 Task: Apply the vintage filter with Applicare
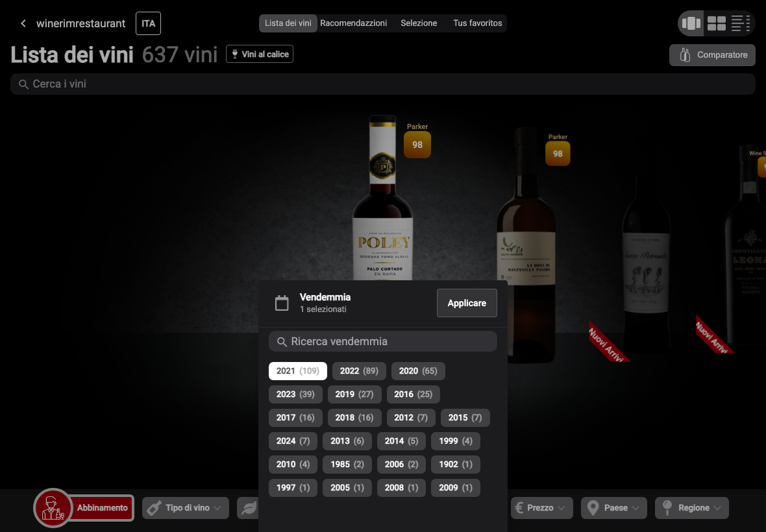(467, 303)
